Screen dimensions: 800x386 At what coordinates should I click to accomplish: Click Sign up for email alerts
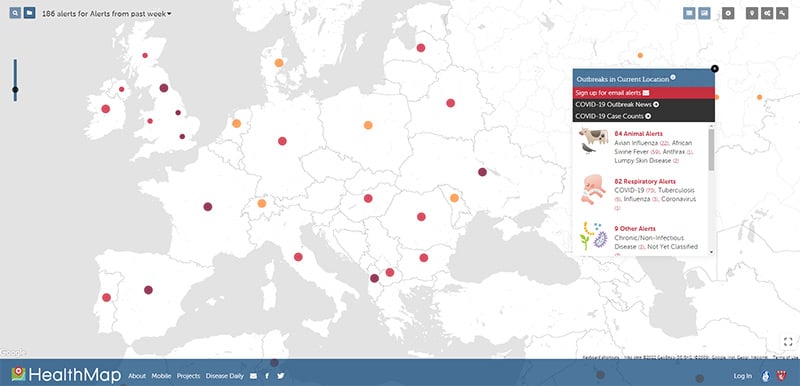point(643,93)
